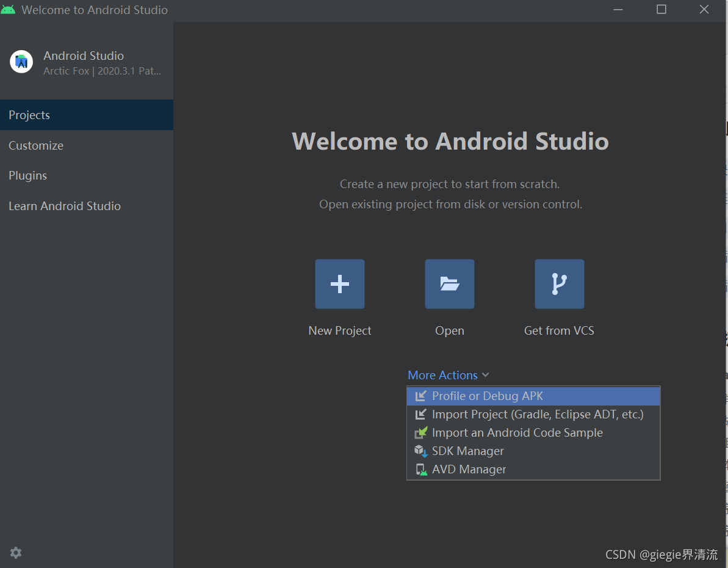Image resolution: width=728 pixels, height=568 pixels.
Task: Click the window title 'Welcome to Android Studio'
Action: pyautogui.click(x=94, y=10)
